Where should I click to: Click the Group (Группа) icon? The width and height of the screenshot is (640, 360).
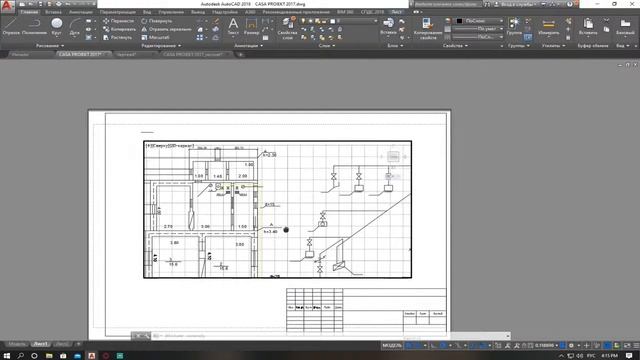(x=514, y=26)
